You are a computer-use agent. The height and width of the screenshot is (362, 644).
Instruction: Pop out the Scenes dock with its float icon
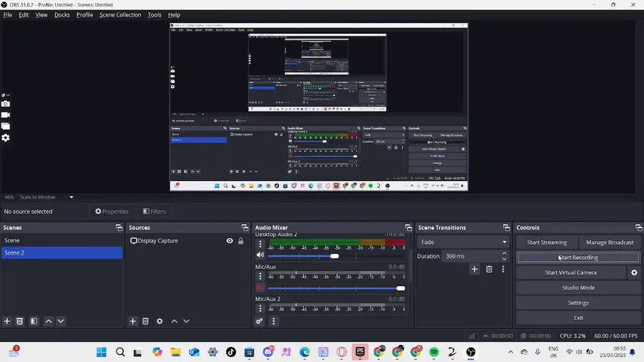pos(119,228)
